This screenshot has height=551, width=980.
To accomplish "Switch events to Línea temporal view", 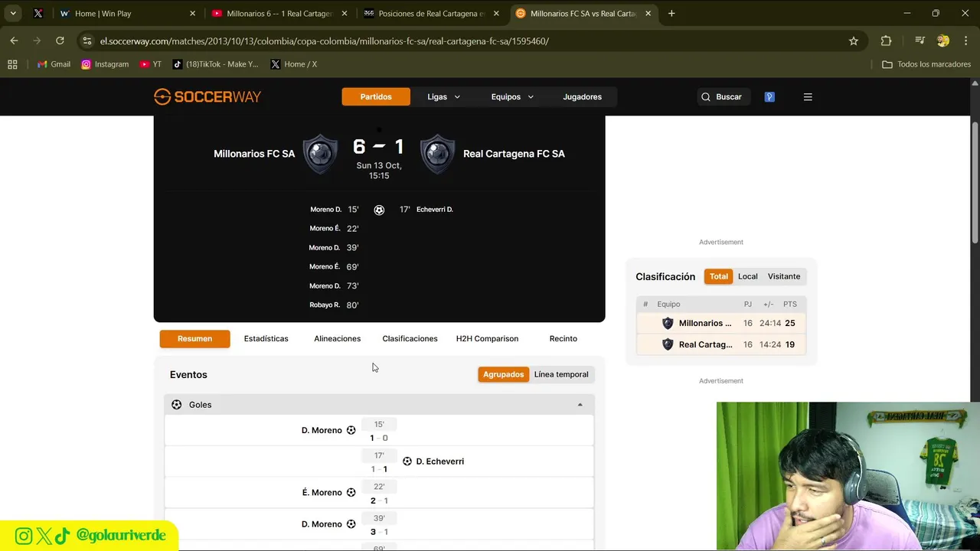I will 561,374.
